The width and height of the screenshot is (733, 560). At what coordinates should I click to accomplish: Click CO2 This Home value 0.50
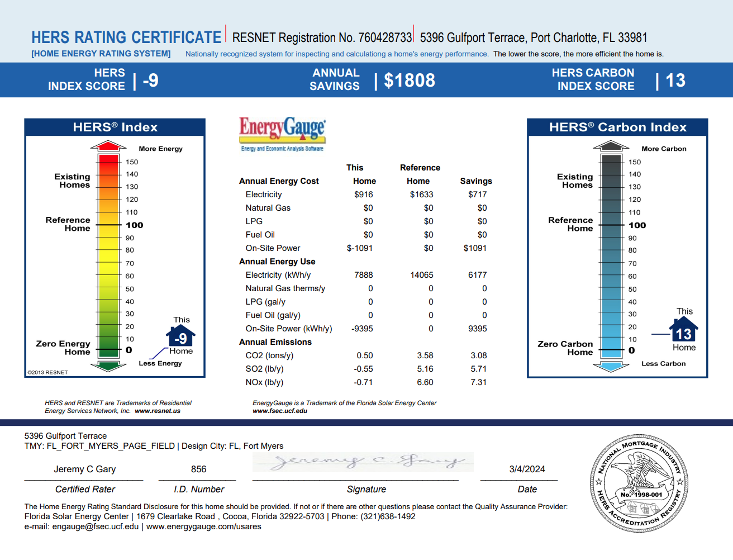coord(365,355)
